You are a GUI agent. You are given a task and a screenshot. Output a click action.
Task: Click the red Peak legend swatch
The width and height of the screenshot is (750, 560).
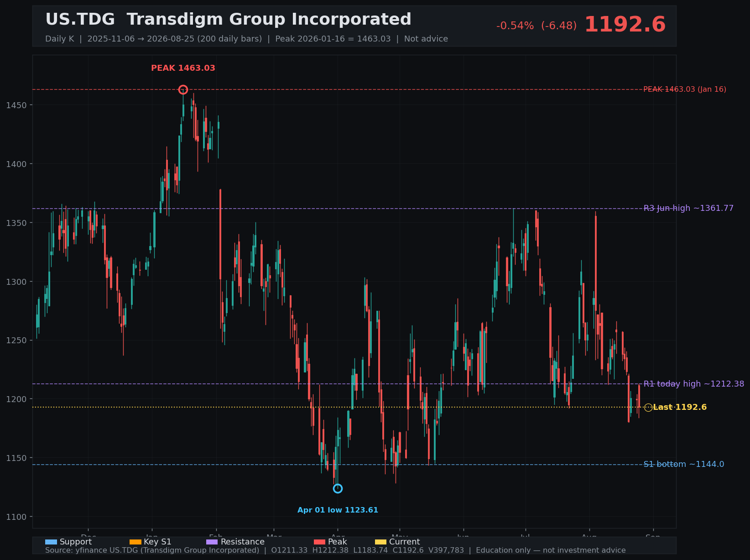pyautogui.click(x=320, y=542)
